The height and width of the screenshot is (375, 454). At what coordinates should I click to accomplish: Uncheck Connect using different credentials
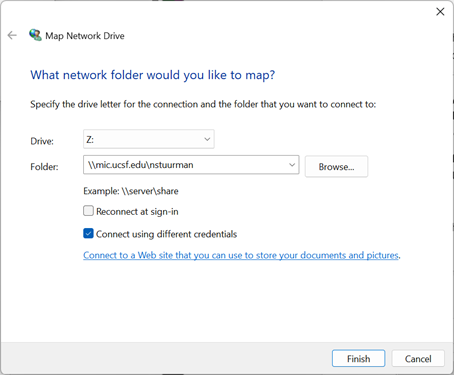(x=88, y=233)
